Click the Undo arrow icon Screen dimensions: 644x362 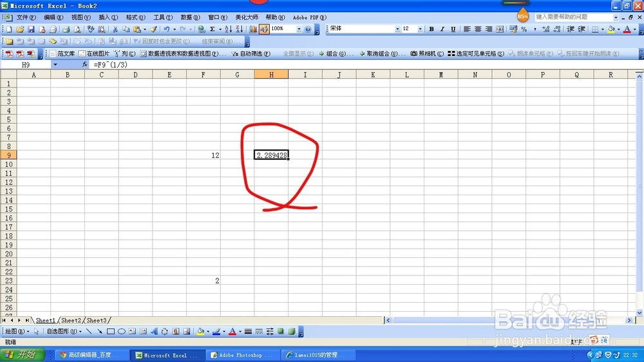(167, 29)
